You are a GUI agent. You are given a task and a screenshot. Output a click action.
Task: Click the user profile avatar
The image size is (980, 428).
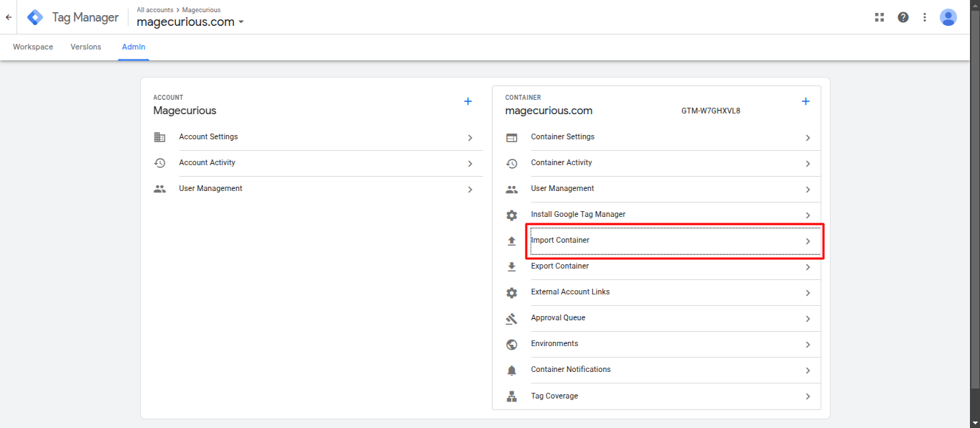948,17
